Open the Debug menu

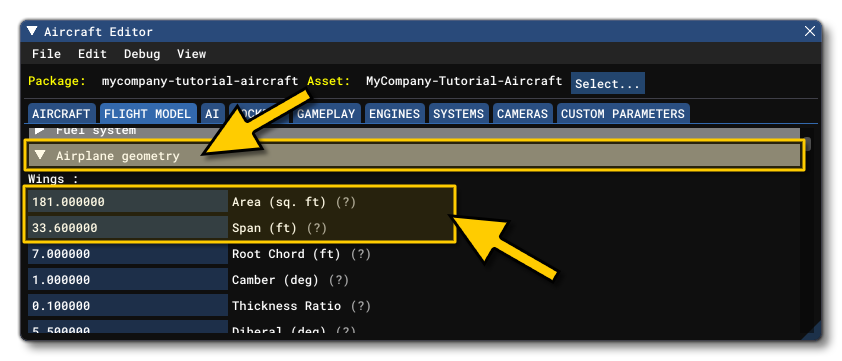click(142, 54)
